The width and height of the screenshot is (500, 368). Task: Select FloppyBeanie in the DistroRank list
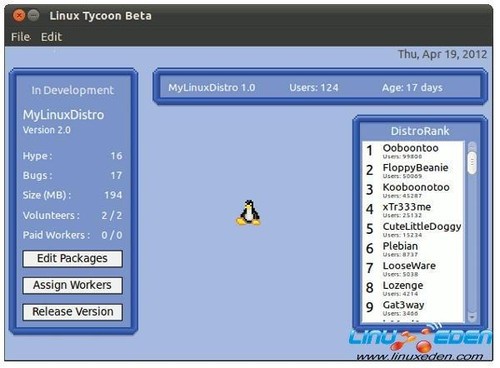pyautogui.click(x=413, y=171)
